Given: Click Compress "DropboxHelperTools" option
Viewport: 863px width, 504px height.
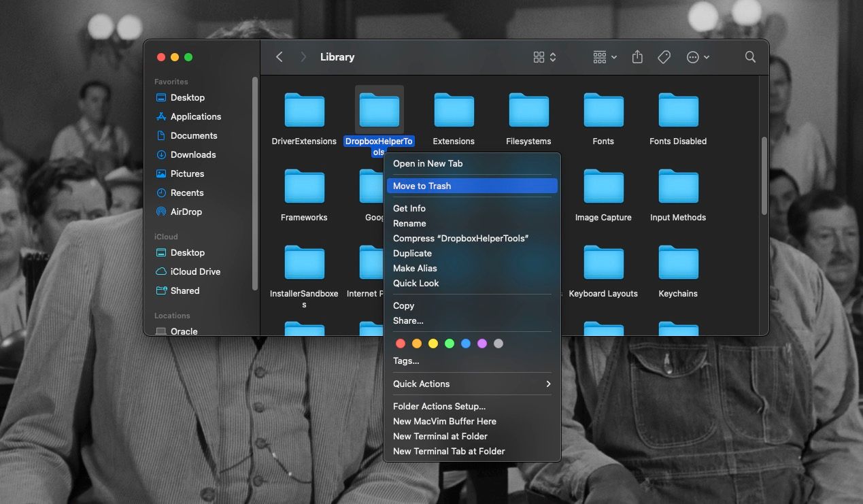Looking at the screenshot, I should (x=461, y=238).
